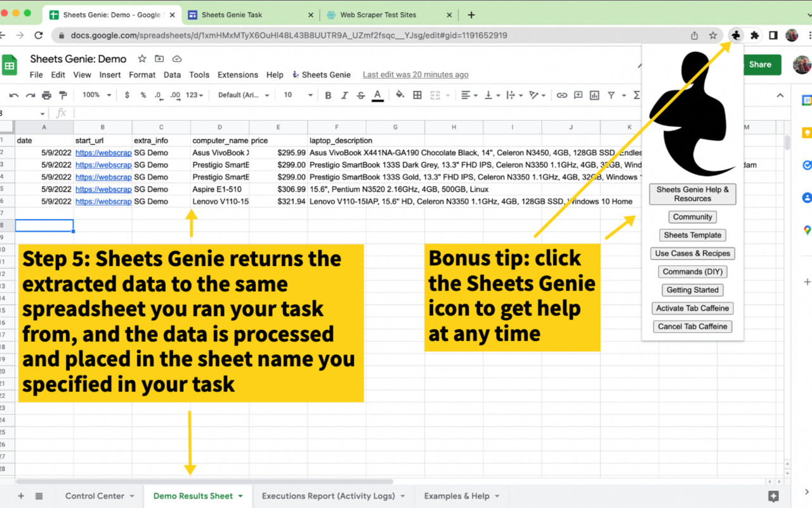Decrease decimal places
Viewport: 812px width, 508px height.
pyautogui.click(x=158, y=95)
